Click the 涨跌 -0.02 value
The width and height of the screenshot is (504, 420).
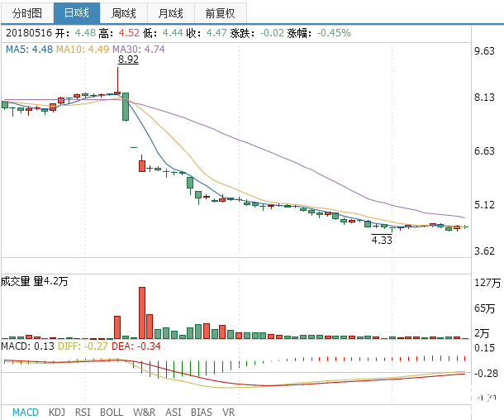(x=272, y=33)
